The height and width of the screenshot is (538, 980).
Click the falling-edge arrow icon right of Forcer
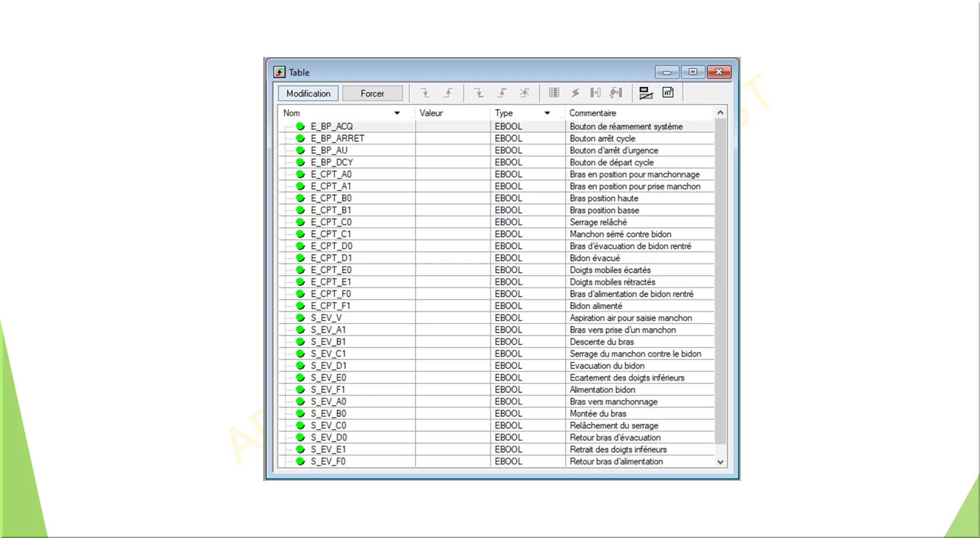point(425,93)
